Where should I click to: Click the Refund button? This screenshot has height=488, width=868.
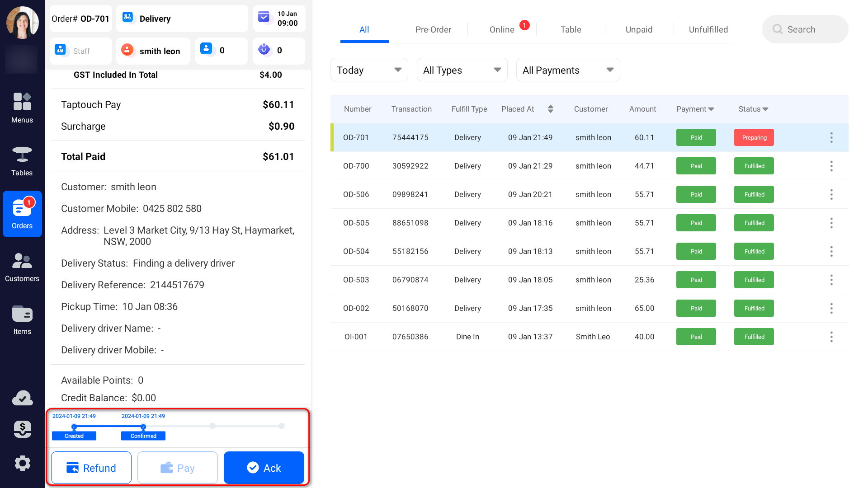point(91,468)
